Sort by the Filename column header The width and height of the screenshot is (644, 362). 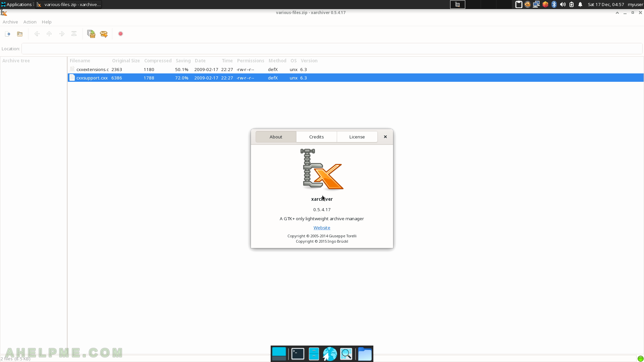pyautogui.click(x=89, y=61)
